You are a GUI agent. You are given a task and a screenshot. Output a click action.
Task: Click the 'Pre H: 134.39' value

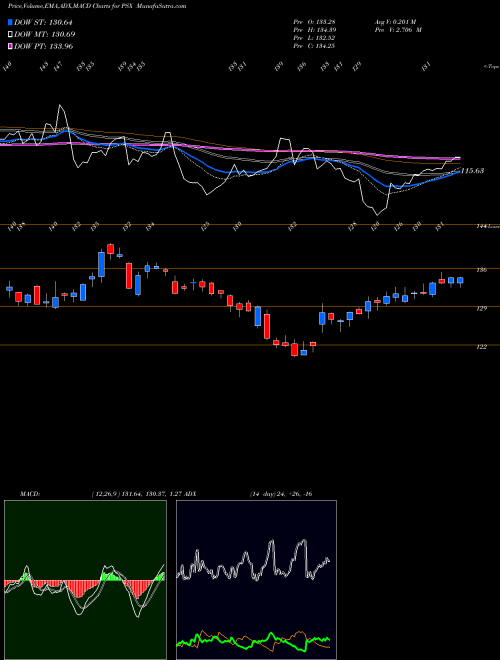pos(314,30)
